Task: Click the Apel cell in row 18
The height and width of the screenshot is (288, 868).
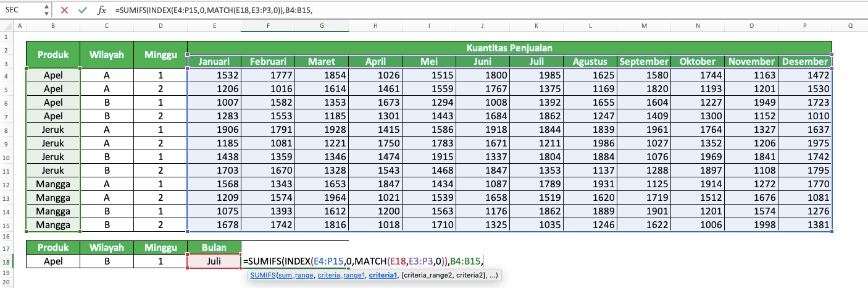Action: [x=53, y=261]
